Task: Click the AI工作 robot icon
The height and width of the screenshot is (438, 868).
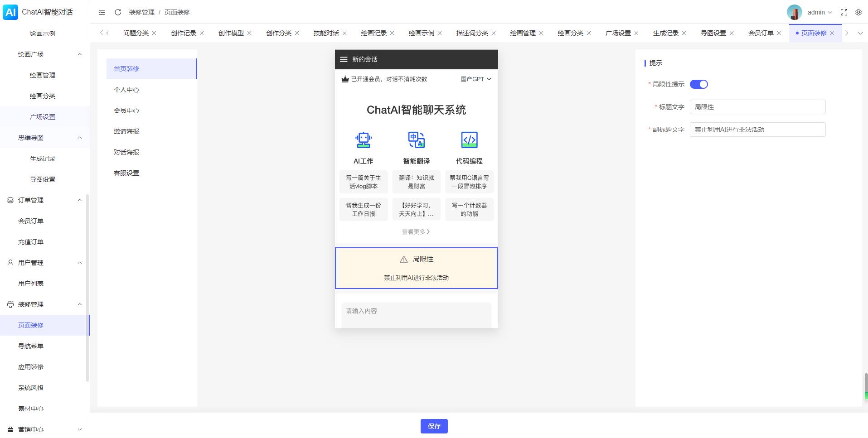Action: (x=364, y=140)
